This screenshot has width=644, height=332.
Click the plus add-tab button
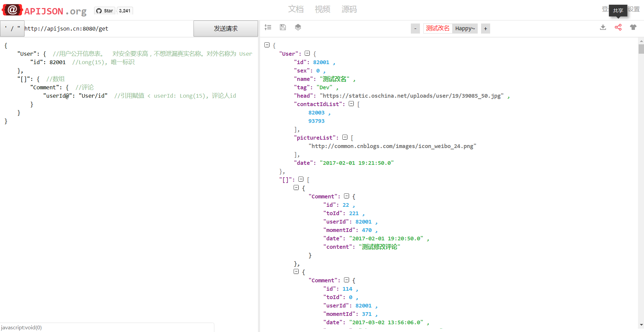click(x=485, y=29)
